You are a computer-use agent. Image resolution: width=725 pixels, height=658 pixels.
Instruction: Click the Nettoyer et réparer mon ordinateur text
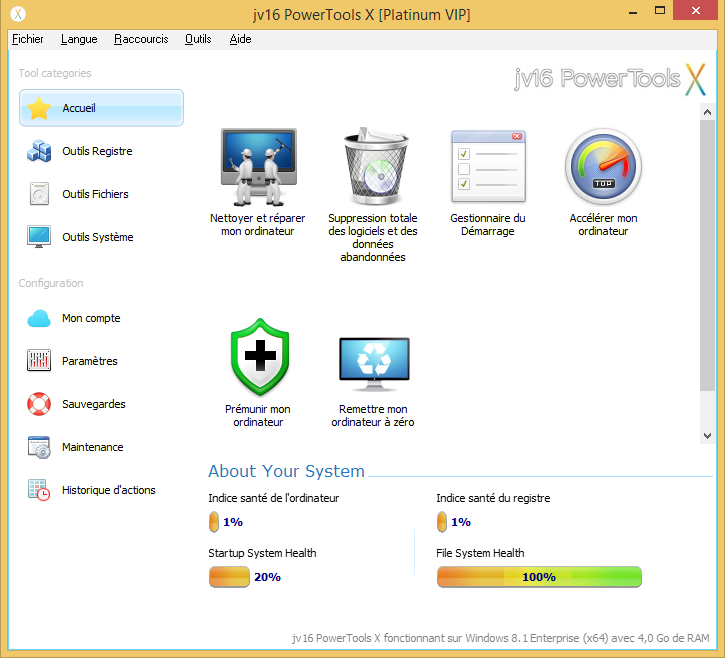(258, 225)
